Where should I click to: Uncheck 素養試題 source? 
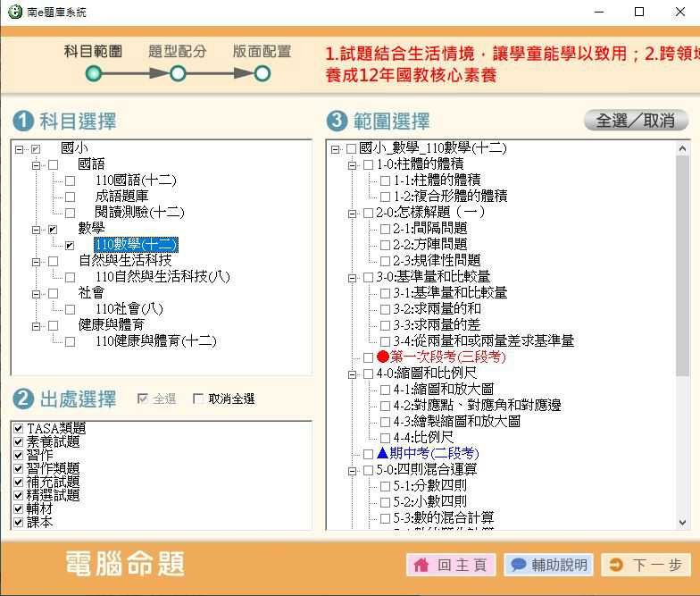tap(18, 441)
